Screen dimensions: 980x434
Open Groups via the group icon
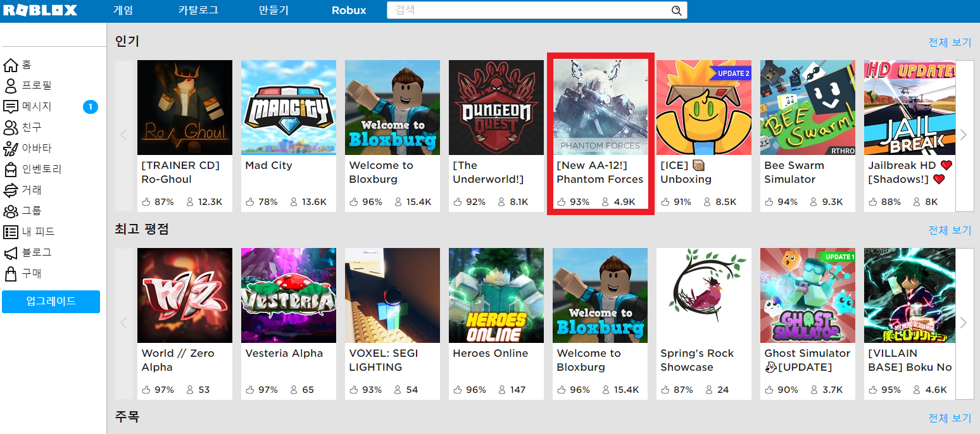click(10, 211)
